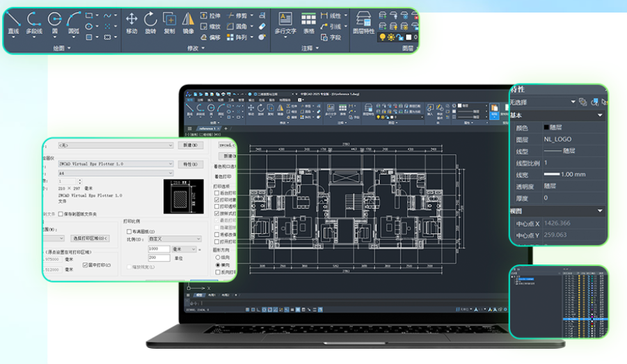Open the A4 paper size dropdown
This screenshot has height=364, width=627.
click(170, 173)
